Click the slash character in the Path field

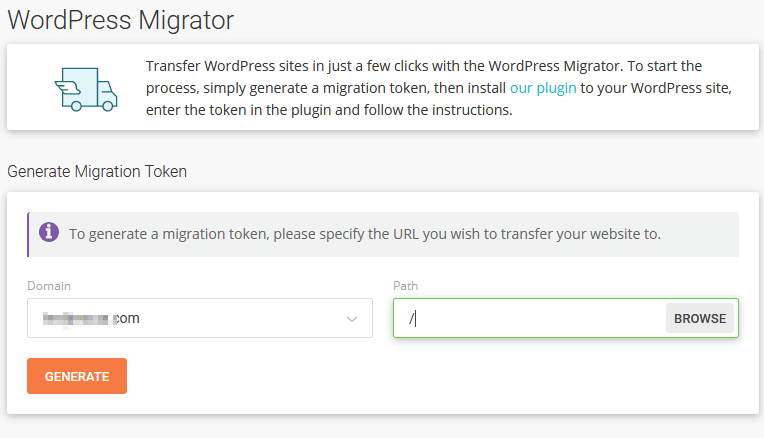[x=411, y=319]
